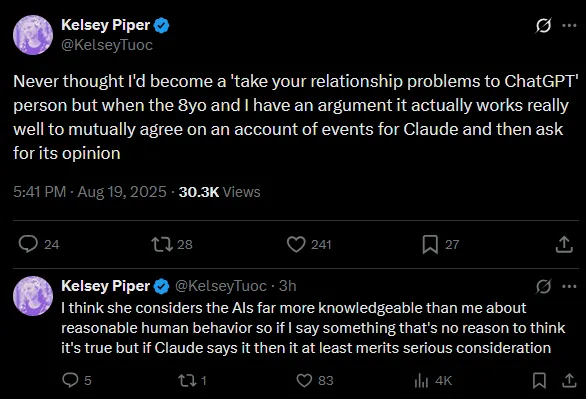The image size is (586, 399).
Task: Like the reply tweet with 83 likes
Action: point(304,381)
